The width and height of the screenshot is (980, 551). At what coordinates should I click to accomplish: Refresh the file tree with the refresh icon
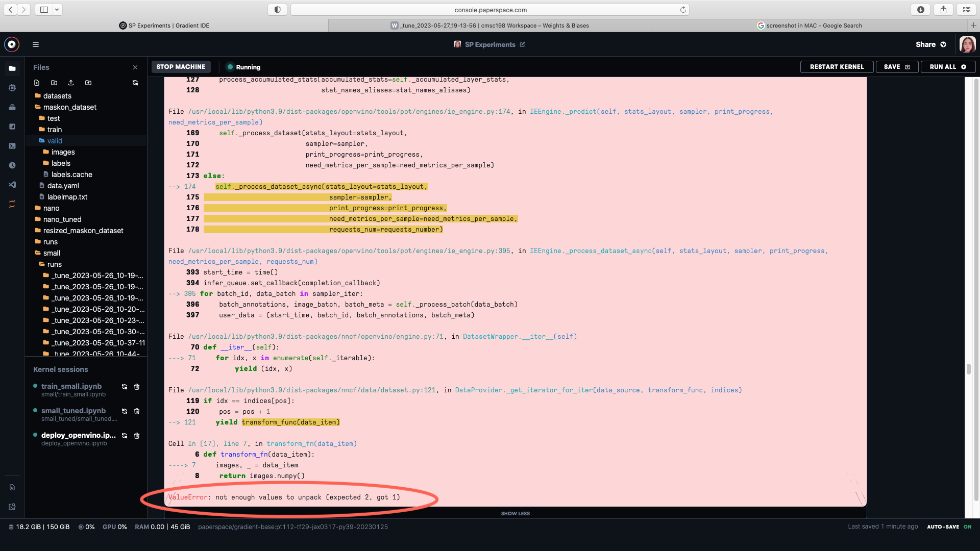(x=135, y=83)
